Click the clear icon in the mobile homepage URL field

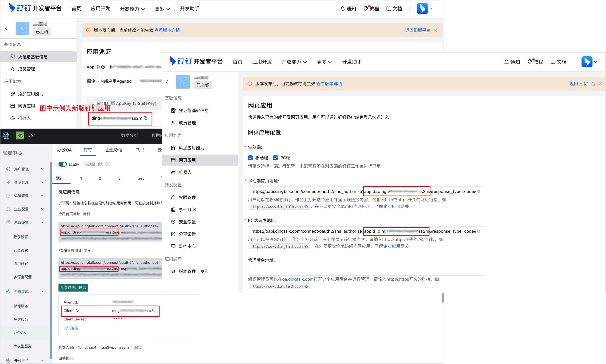coord(478,192)
